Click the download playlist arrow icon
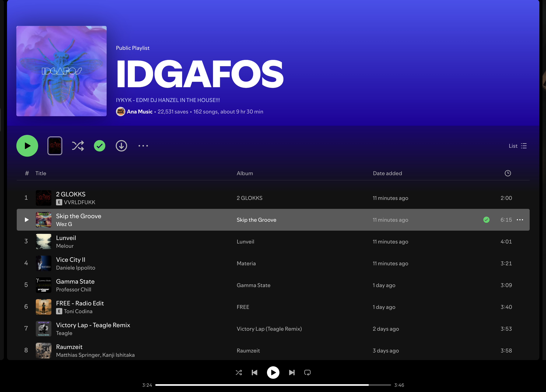Screen dimensions: 546x392 pos(121,146)
